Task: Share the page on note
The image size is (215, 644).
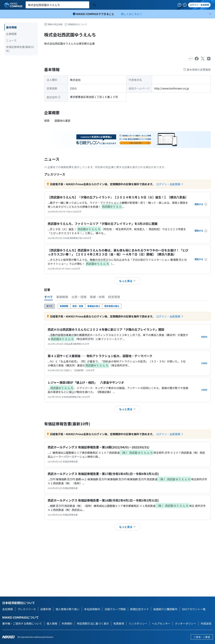Action: (x=191, y=59)
